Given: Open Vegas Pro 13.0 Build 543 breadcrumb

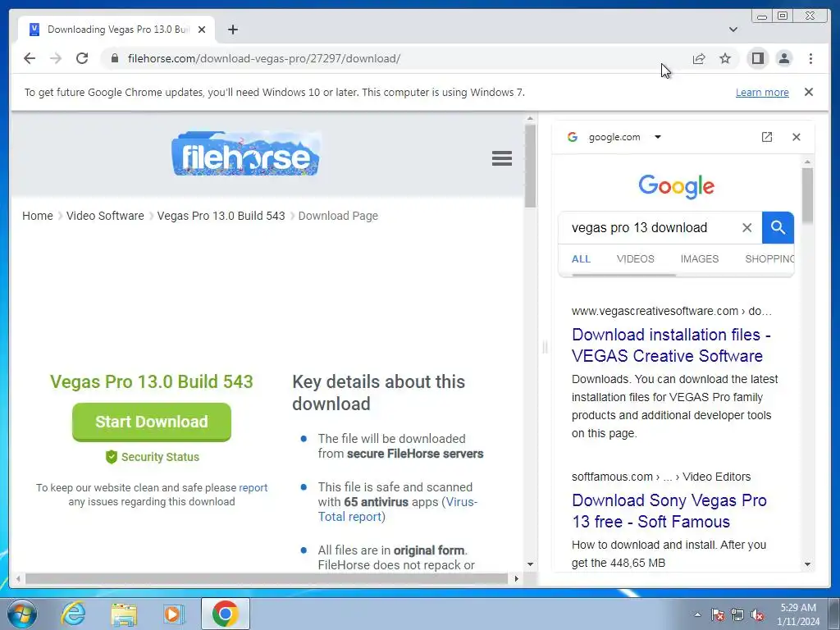Looking at the screenshot, I should pos(221,216).
